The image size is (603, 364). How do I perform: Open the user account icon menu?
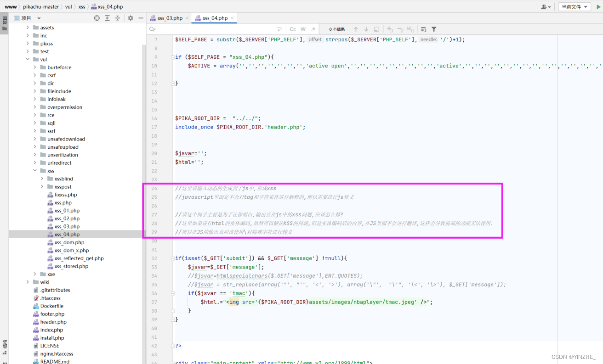(x=546, y=7)
